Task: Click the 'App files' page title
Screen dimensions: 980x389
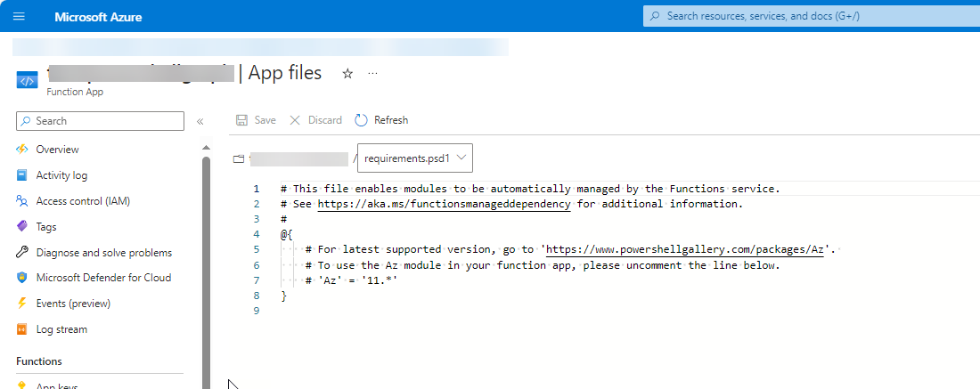Action: 285,73
